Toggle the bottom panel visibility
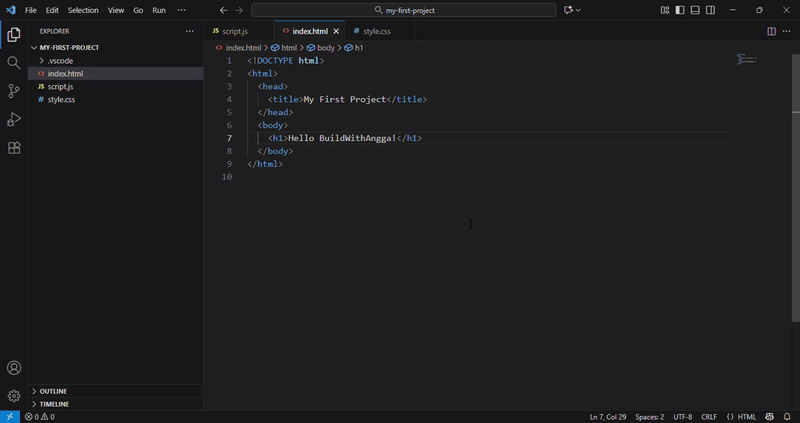The width and height of the screenshot is (800, 423). (695, 10)
